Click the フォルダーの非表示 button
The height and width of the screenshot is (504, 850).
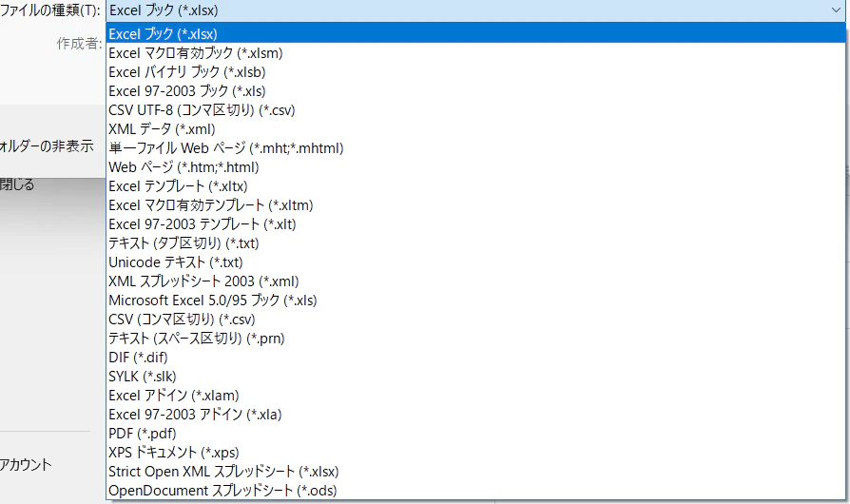click(47, 145)
